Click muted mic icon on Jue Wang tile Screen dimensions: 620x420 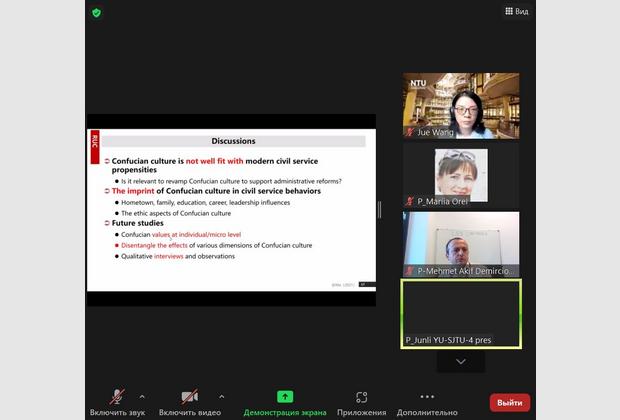coord(410,132)
